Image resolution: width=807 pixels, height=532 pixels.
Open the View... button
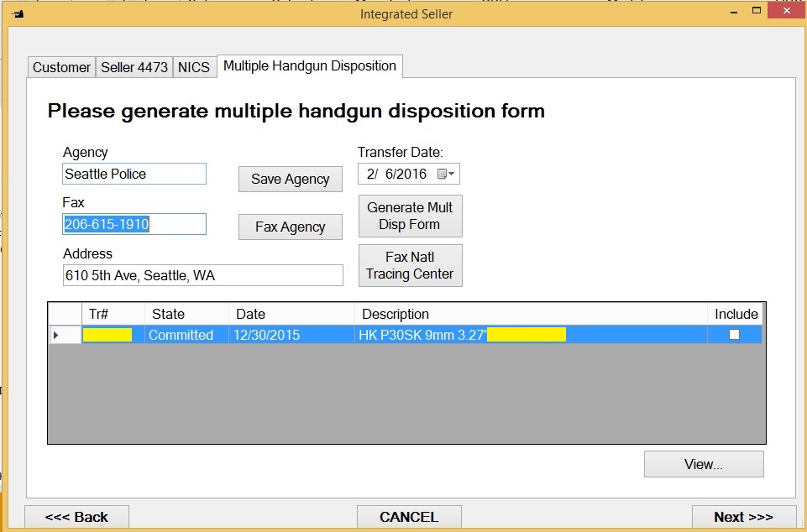(x=703, y=464)
